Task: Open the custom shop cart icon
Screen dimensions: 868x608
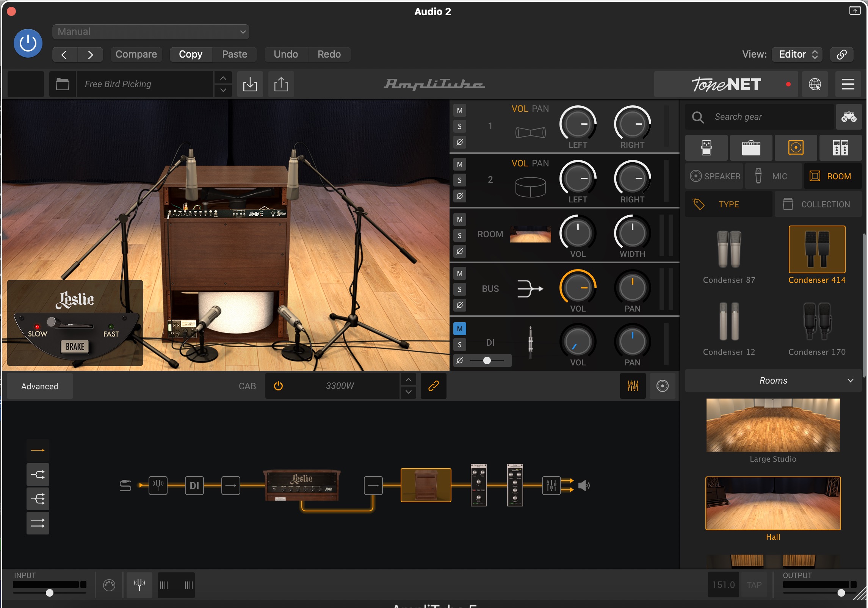Action: 849,117
